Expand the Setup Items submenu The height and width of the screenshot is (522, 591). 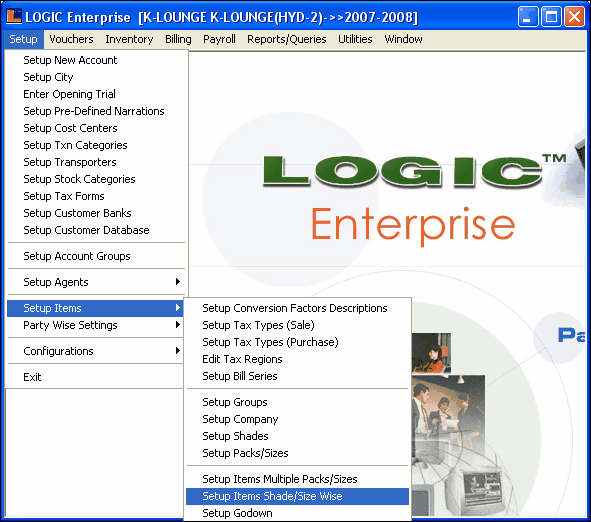tap(96, 308)
